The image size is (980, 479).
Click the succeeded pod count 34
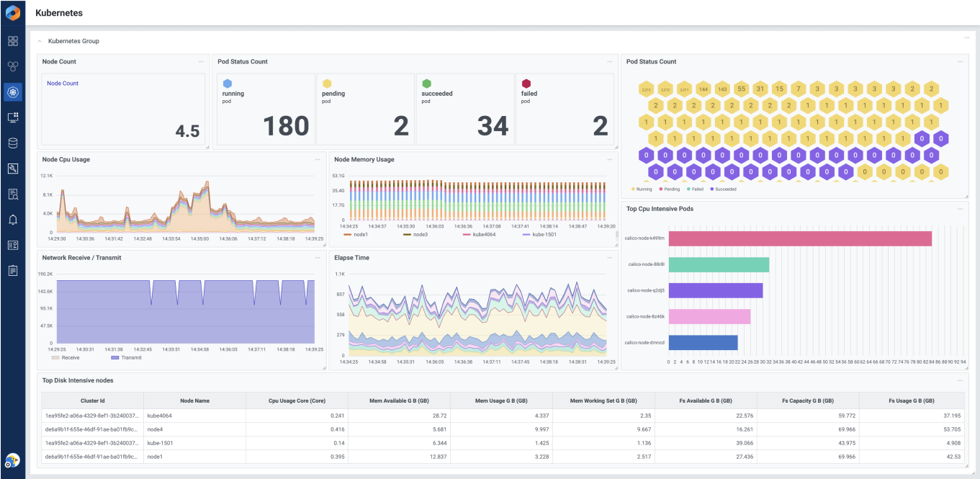(493, 126)
